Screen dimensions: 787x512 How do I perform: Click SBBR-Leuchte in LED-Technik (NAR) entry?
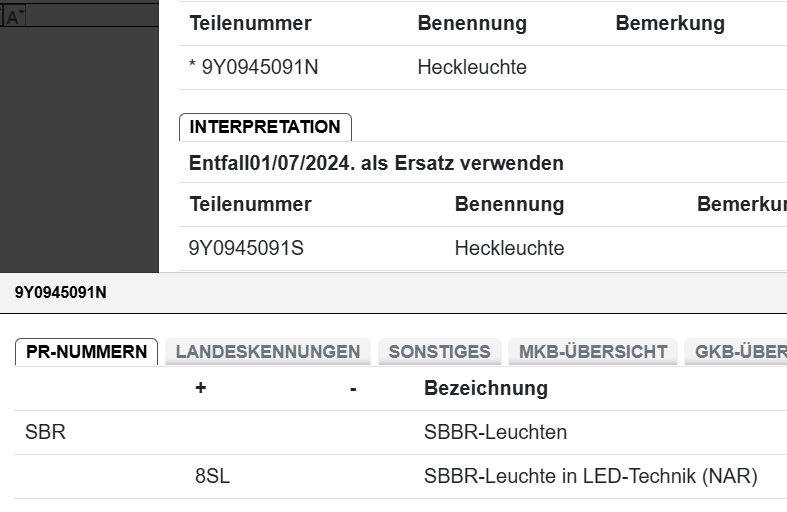pos(590,477)
